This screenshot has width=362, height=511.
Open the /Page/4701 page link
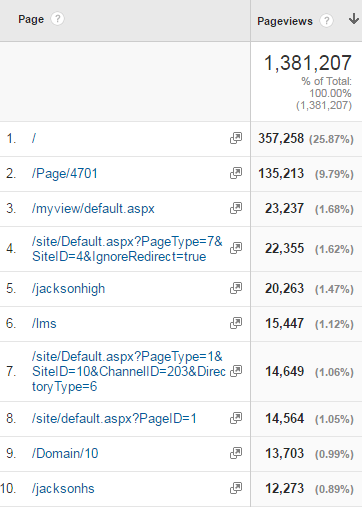65,173
